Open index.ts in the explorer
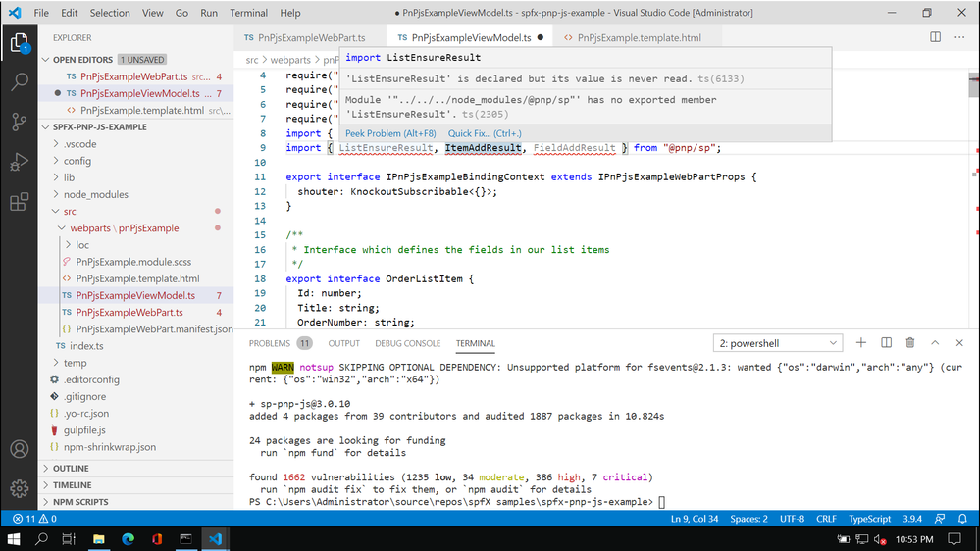This screenshot has width=980, height=551. pyautogui.click(x=86, y=345)
